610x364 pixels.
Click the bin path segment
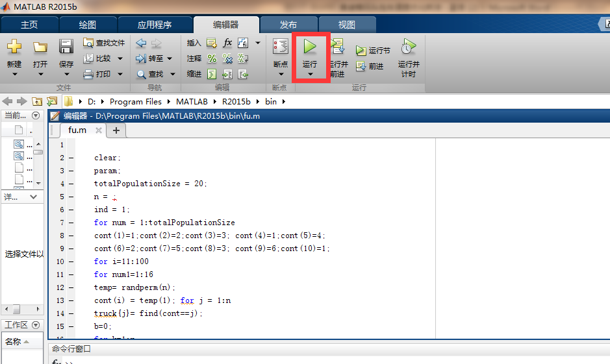(271, 102)
